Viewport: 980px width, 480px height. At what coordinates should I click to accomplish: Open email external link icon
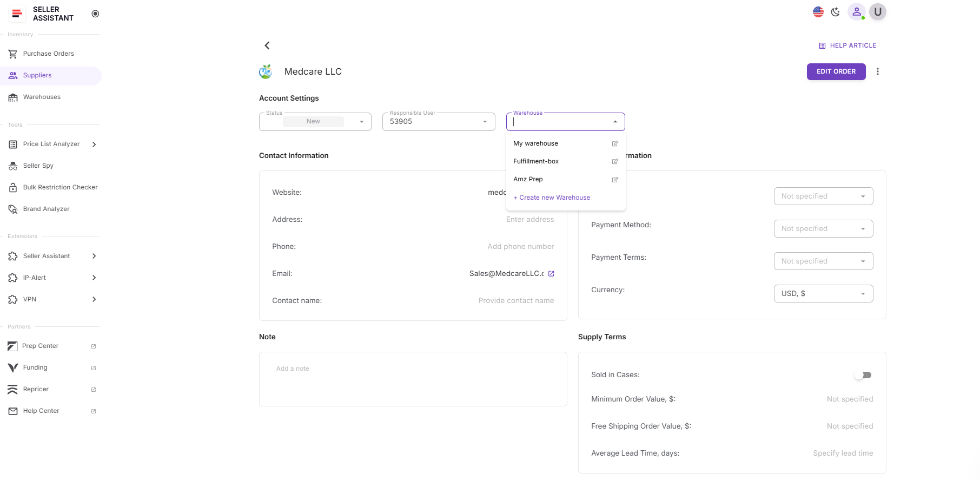tap(551, 274)
